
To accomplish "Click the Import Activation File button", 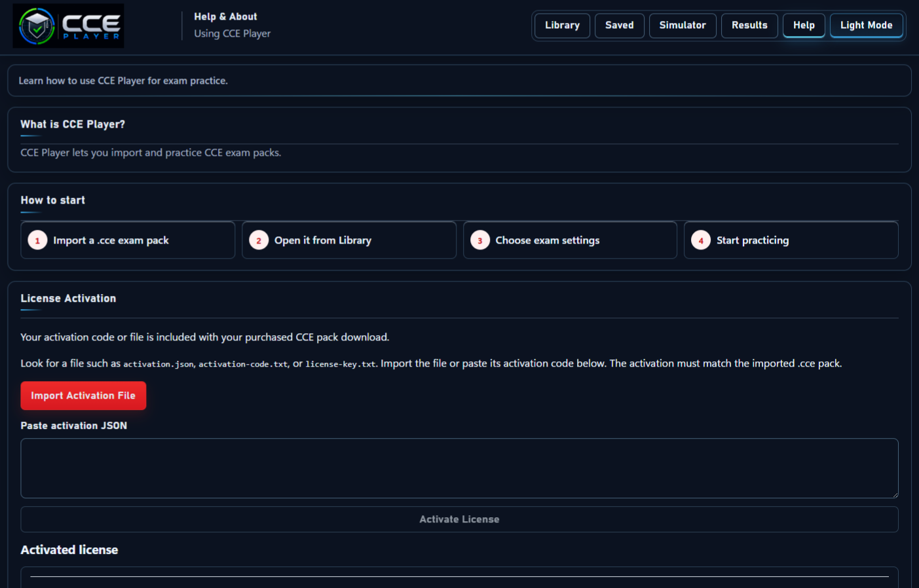I will point(83,395).
